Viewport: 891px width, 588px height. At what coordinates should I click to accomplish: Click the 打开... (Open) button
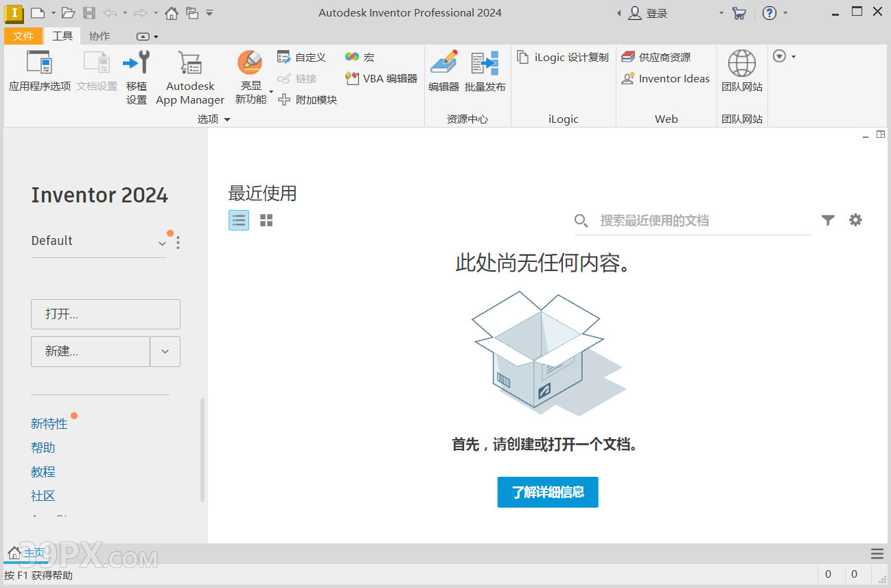(x=106, y=314)
